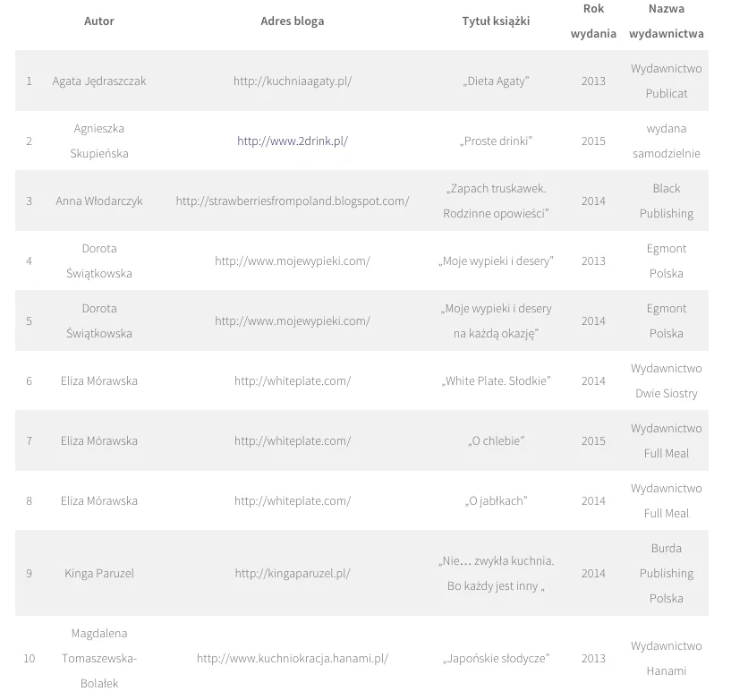Open whiteplate.com address in row 7
The height and width of the screenshot is (700, 731).
[x=293, y=440]
